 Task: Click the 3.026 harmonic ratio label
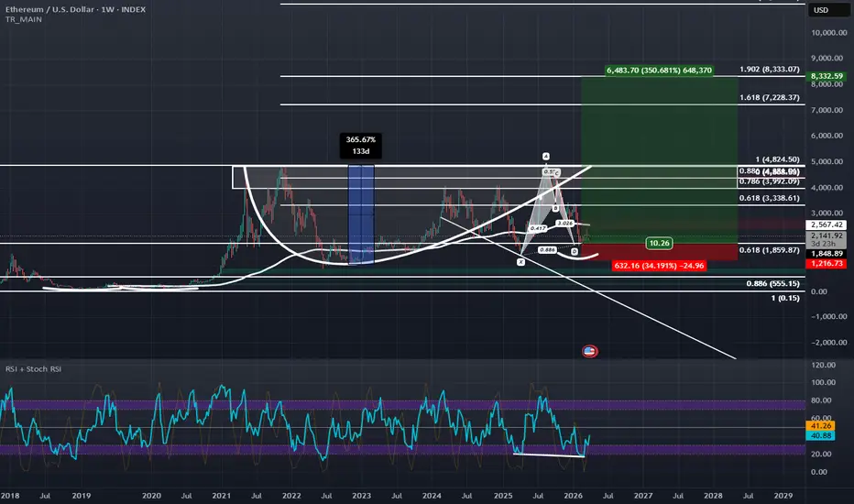click(565, 224)
